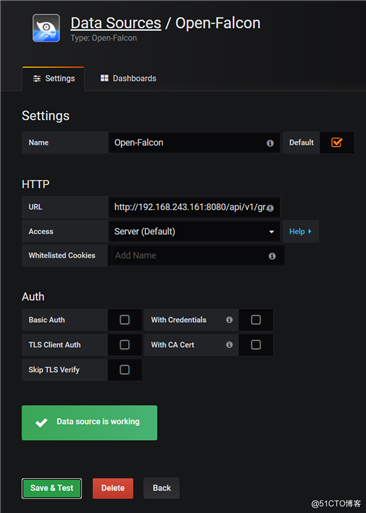
Task: Enable the Skip TLS Verify checkbox
Action: point(125,370)
